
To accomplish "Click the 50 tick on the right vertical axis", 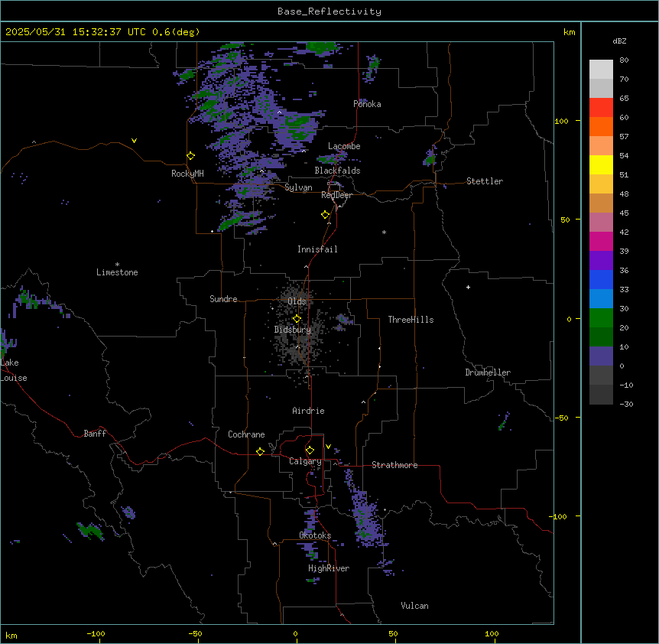I will pyautogui.click(x=565, y=220).
